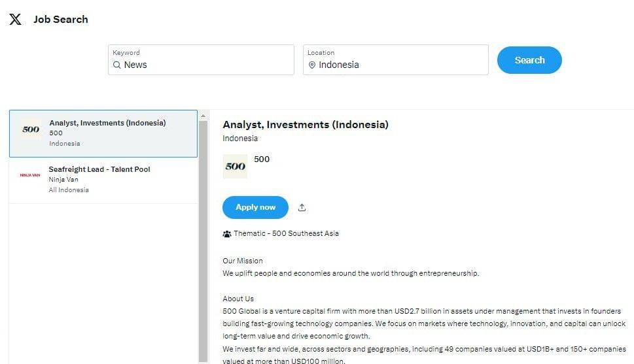Viewport: 634px width, 364px height.
Task: Click the Thematic - 500 Southeast Asia label
Action: click(286, 233)
